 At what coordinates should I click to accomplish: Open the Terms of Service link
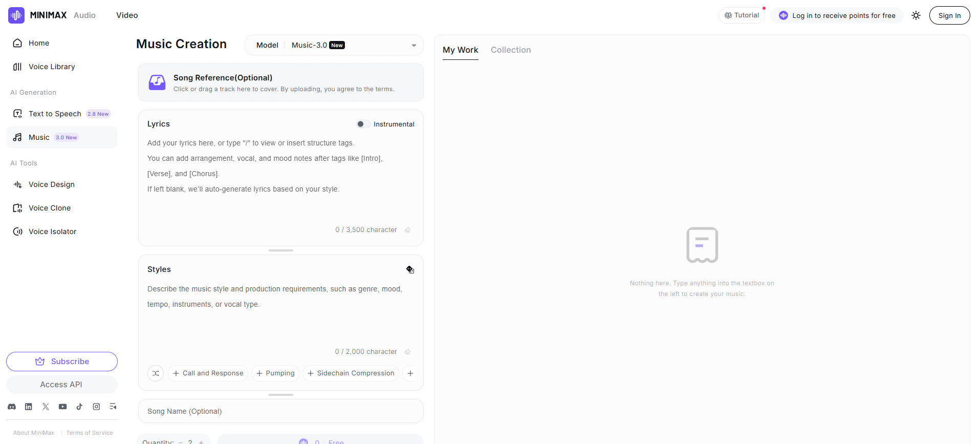pyautogui.click(x=90, y=433)
